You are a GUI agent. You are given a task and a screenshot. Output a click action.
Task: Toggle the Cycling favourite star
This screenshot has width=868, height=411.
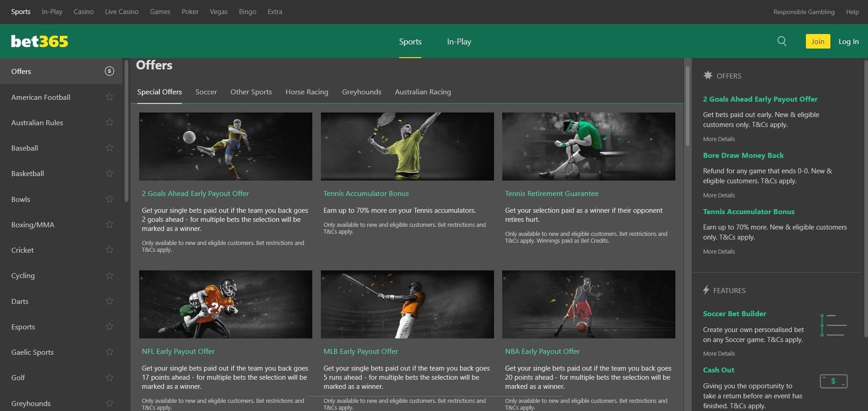click(109, 275)
